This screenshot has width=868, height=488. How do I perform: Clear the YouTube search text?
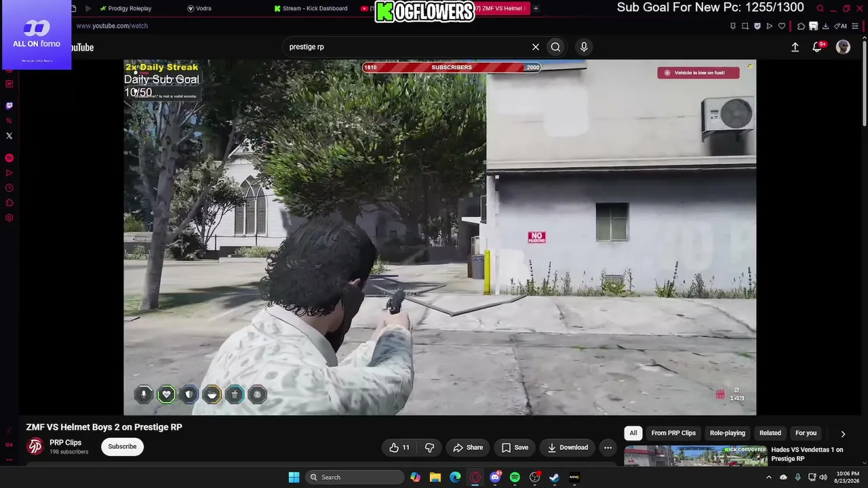[536, 47]
